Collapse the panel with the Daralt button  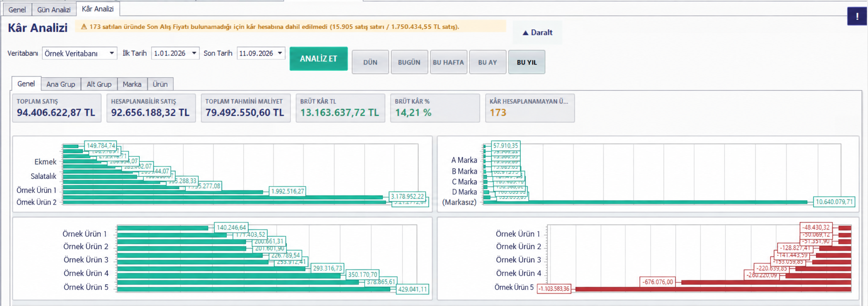[537, 32]
